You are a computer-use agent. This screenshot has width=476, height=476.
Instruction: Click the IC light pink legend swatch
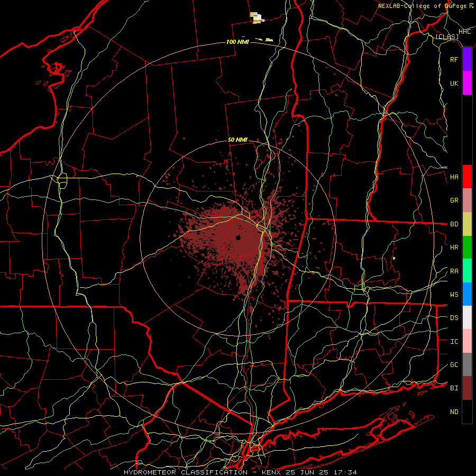(467, 341)
